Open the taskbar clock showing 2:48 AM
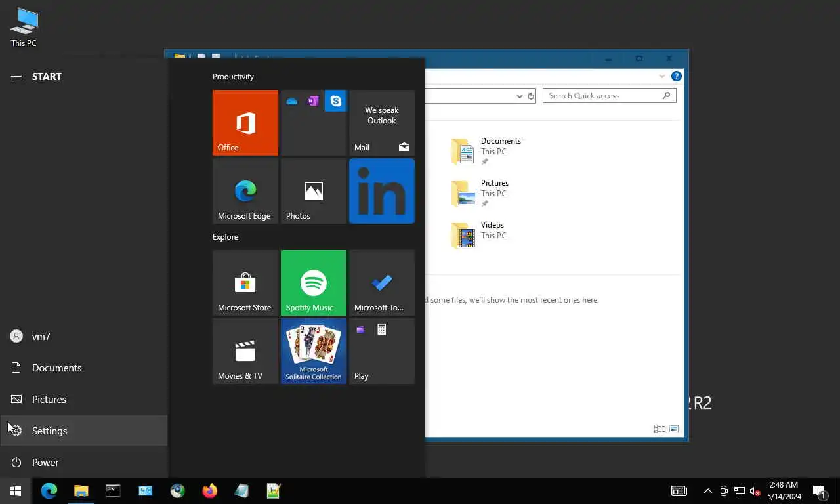Screen dimensions: 840x504 coord(784,491)
